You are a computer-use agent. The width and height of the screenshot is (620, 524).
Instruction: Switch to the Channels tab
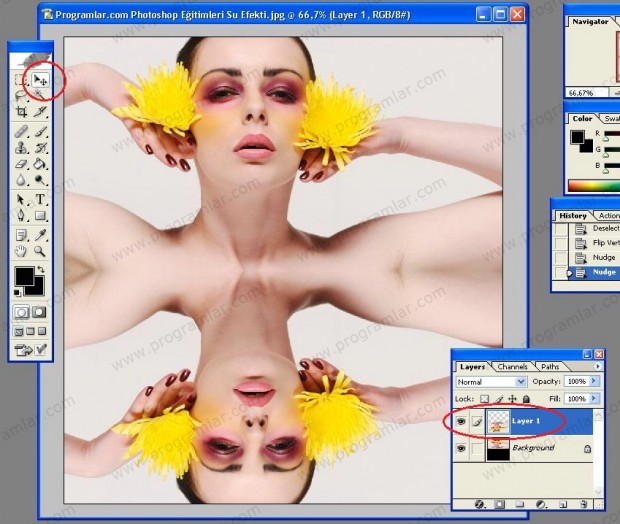512,367
